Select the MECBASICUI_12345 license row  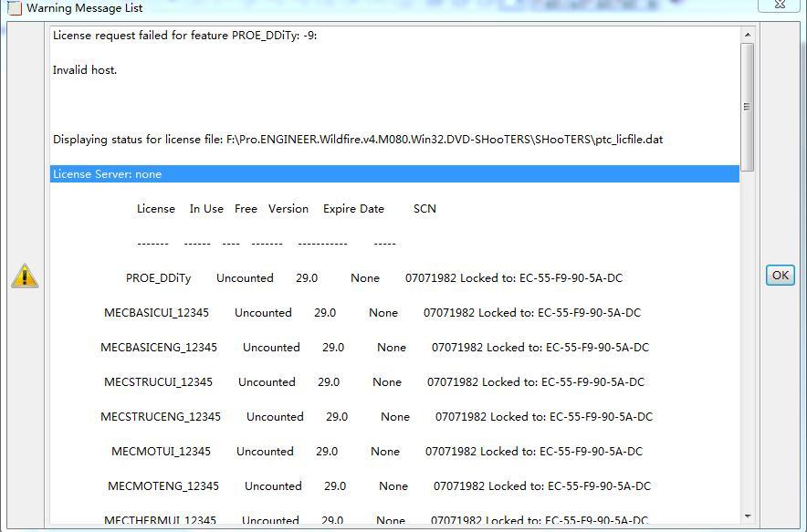coord(394,313)
